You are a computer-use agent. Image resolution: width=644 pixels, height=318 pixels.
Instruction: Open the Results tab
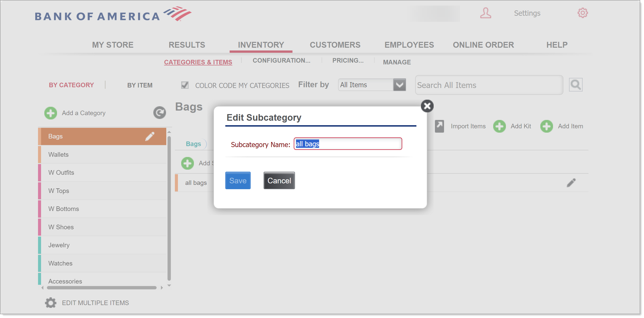pos(187,45)
